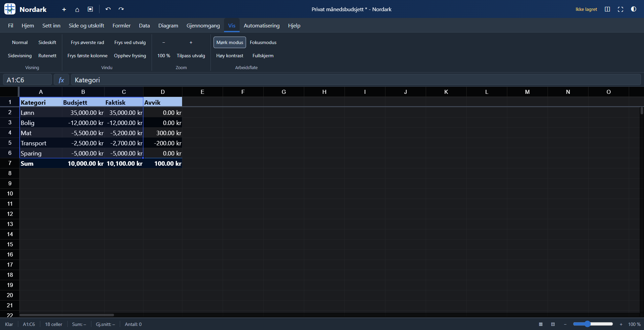This screenshot has width=644, height=330.
Task: Select column header E
Action: (x=202, y=92)
